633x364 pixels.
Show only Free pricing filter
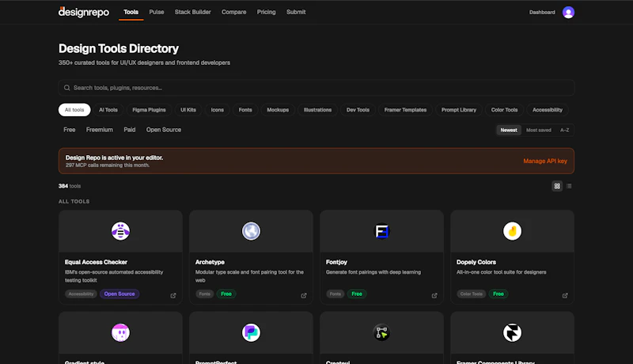(70, 130)
